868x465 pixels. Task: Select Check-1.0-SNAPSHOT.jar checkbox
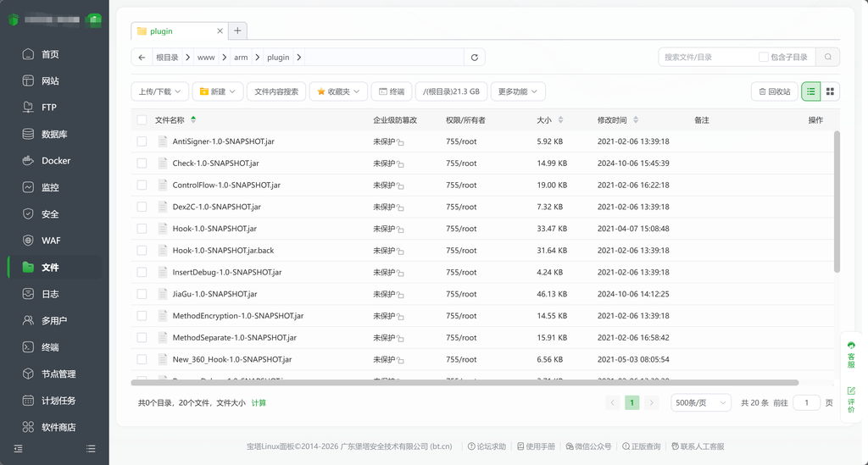click(142, 163)
